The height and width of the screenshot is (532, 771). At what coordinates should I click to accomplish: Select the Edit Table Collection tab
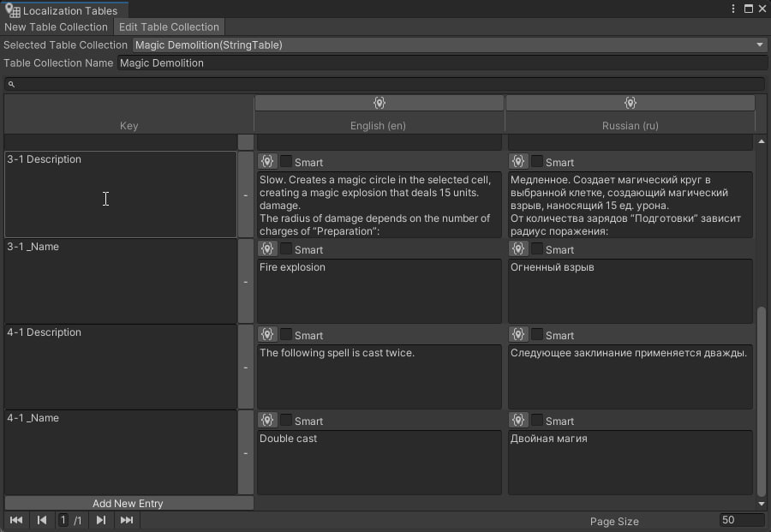click(x=169, y=27)
